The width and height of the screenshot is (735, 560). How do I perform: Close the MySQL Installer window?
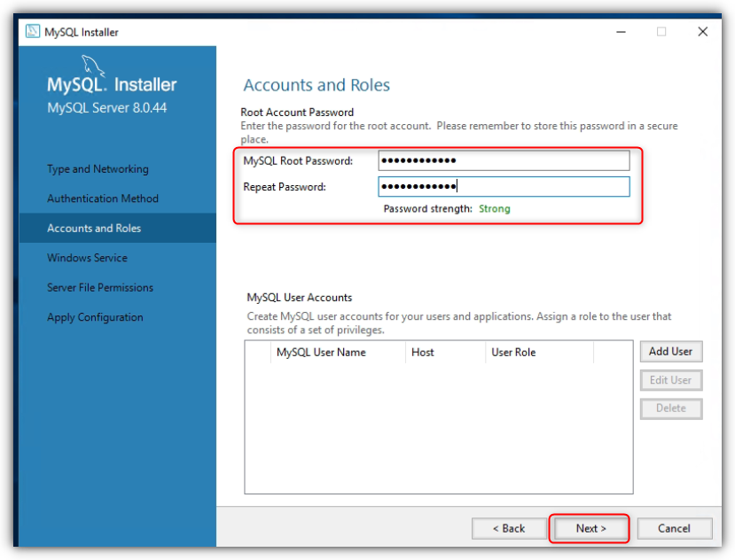pos(703,32)
